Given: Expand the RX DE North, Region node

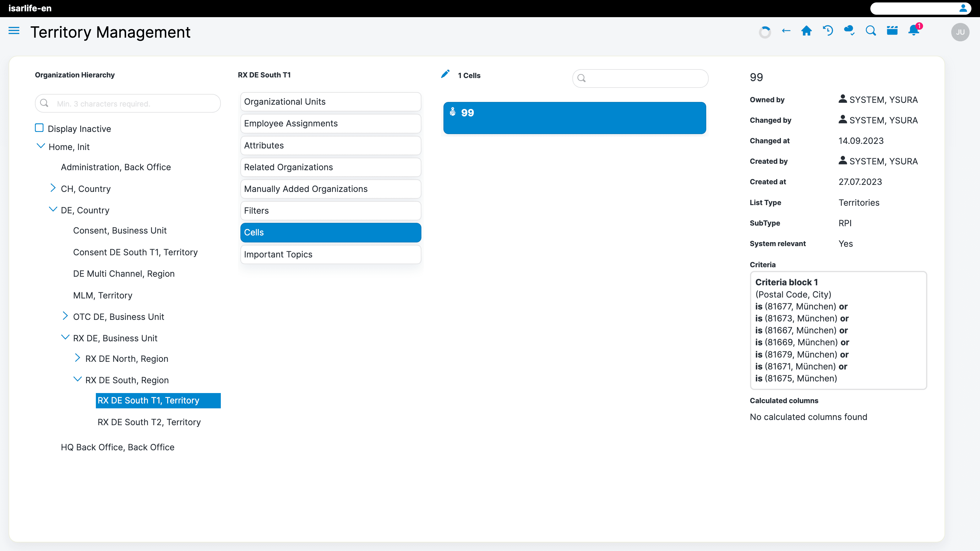Looking at the screenshot, I should click(77, 358).
